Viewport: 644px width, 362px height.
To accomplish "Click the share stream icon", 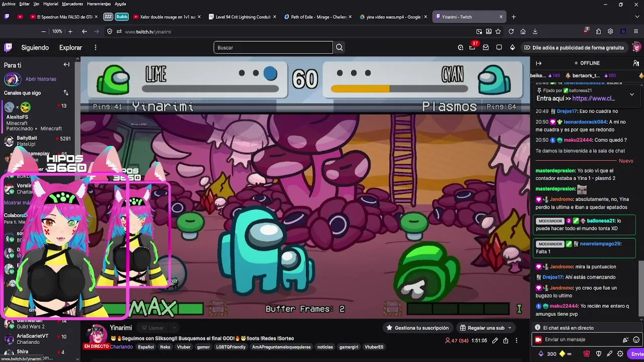I will pos(505,340).
